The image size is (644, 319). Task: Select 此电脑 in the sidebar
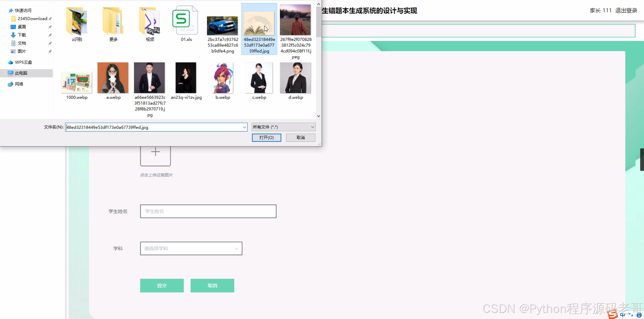tap(21, 73)
